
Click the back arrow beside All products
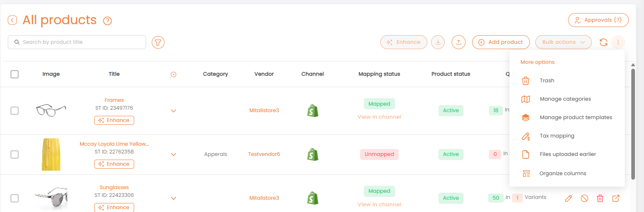point(12,20)
